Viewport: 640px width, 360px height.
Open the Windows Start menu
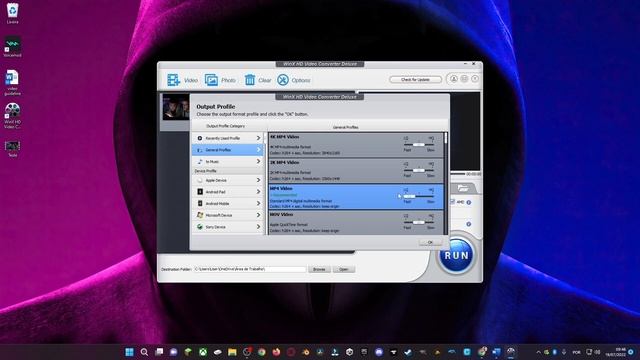pos(129,352)
